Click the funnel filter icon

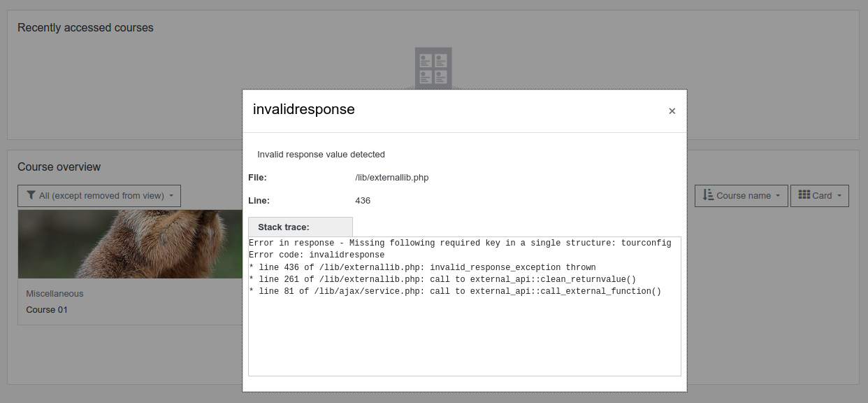(x=31, y=196)
